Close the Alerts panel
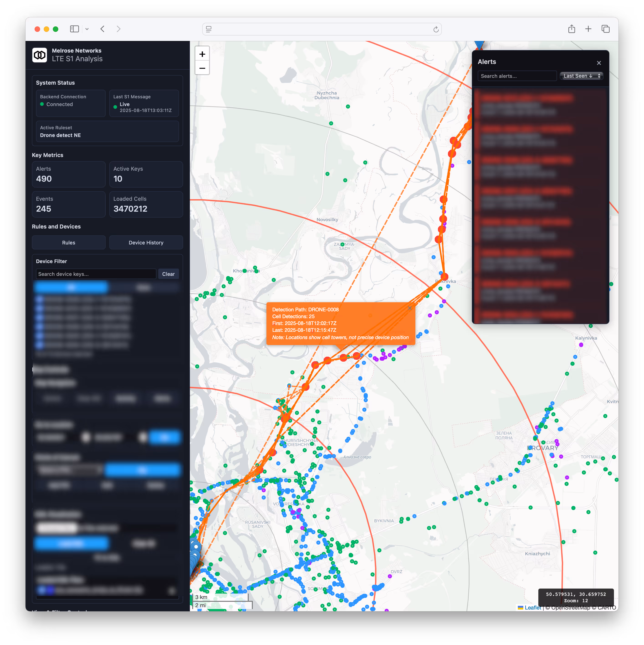 click(x=599, y=63)
